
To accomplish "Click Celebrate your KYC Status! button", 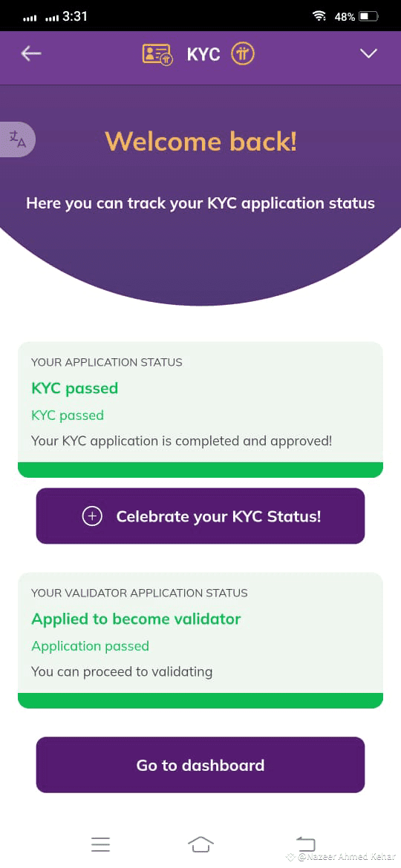I will (200, 516).
